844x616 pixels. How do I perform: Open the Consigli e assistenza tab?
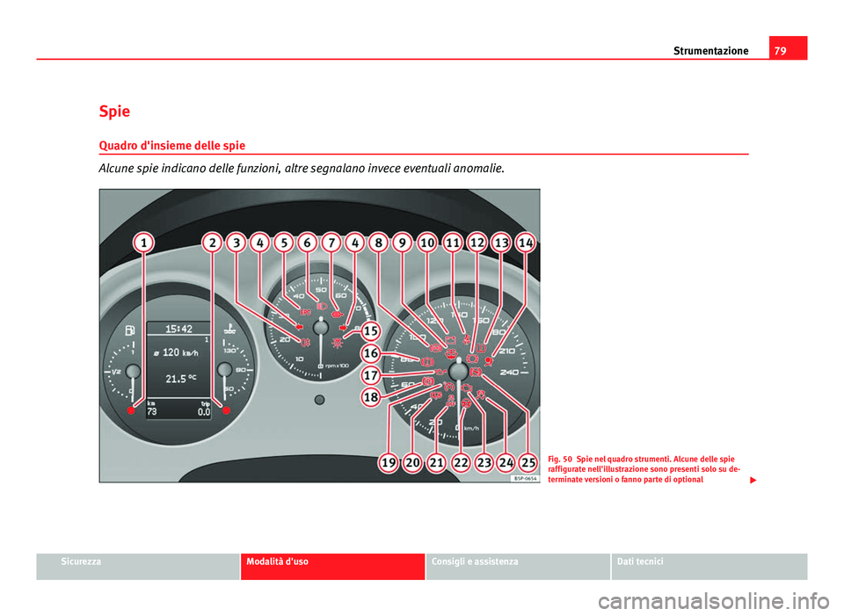click(x=518, y=567)
